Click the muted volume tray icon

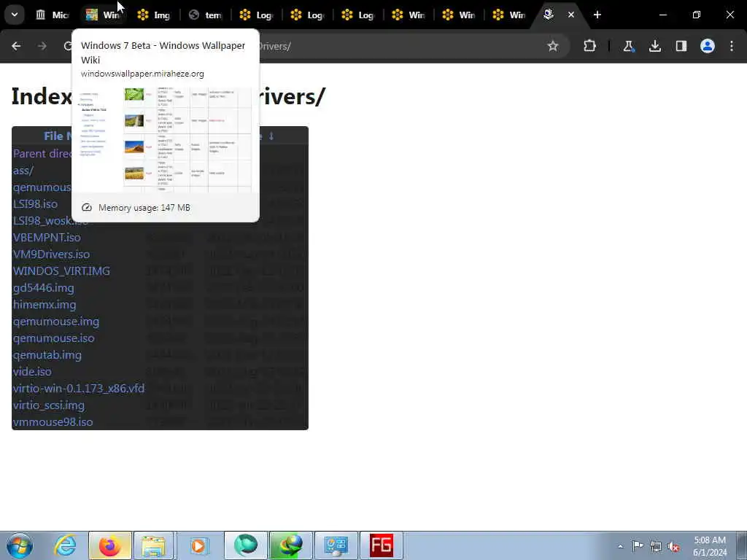click(673, 546)
